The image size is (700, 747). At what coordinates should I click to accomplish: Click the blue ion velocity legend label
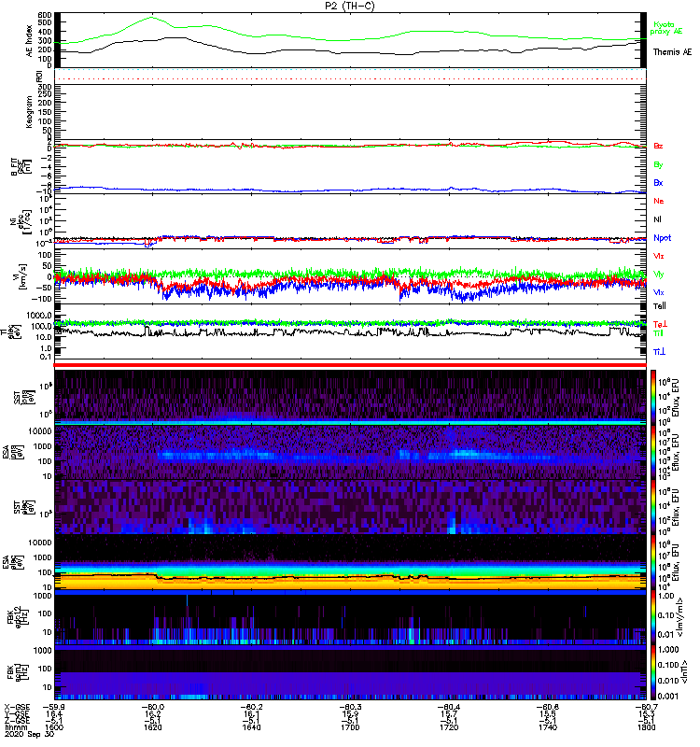pos(658,292)
